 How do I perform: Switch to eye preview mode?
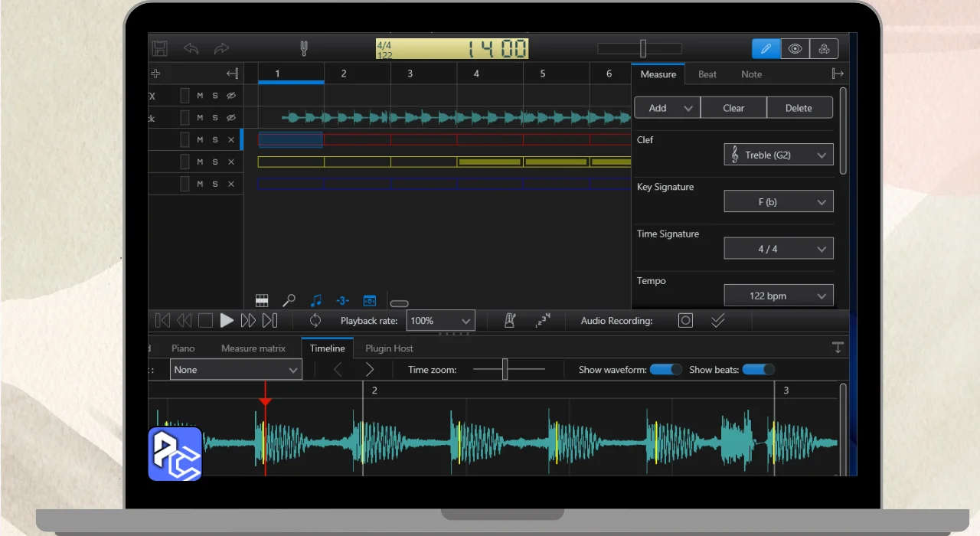795,49
